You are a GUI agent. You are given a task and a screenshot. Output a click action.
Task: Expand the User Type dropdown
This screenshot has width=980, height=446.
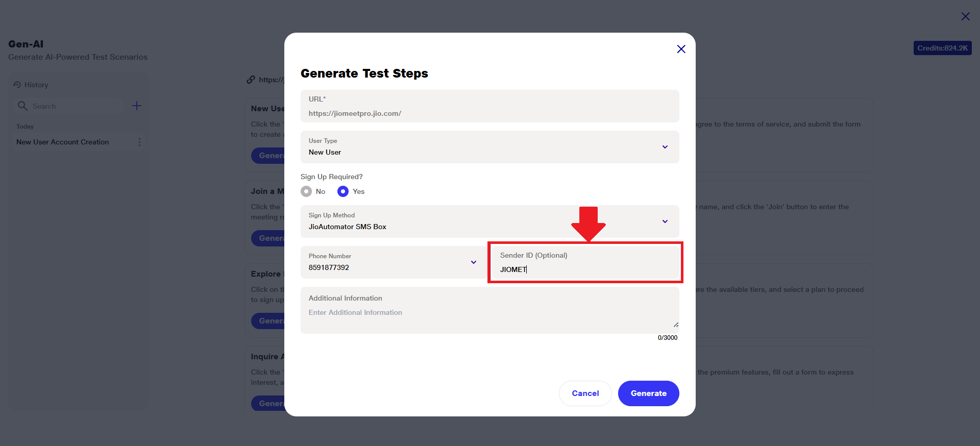coord(665,147)
